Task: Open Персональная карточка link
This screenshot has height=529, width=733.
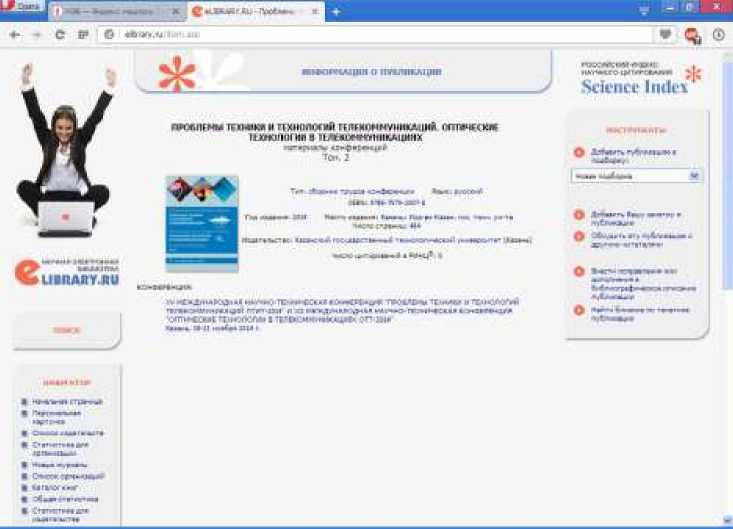Action: tap(56, 417)
